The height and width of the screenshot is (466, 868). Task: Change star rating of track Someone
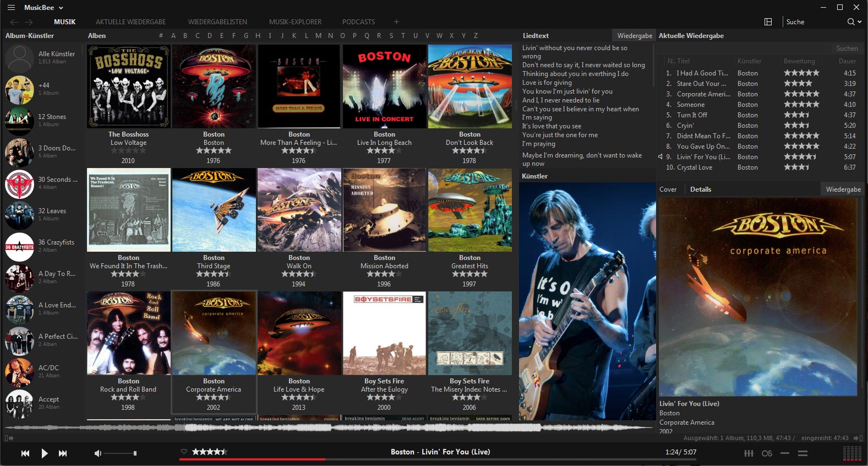(801, 105)
